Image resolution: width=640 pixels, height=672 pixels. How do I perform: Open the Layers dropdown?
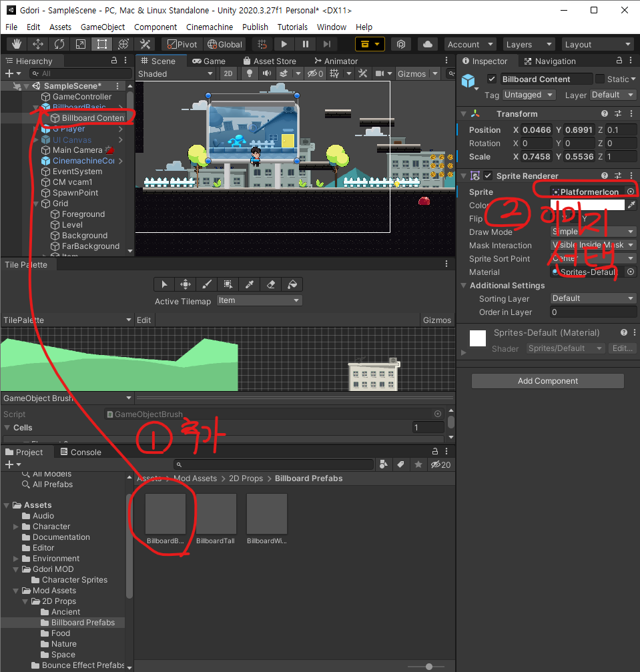[529, 44]
